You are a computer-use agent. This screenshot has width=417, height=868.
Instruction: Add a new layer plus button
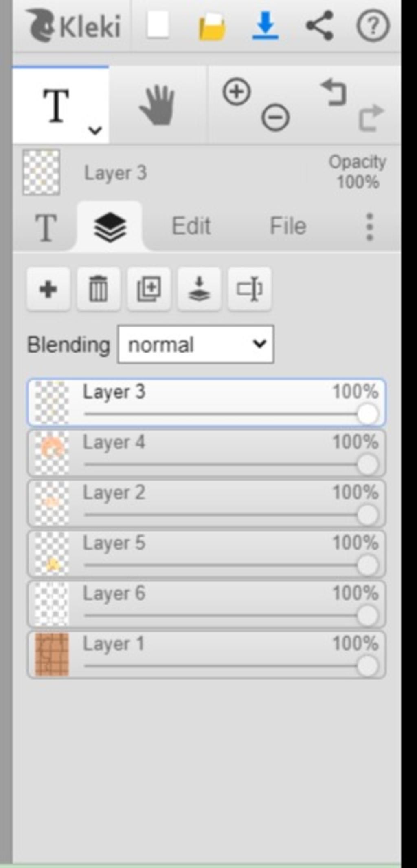tap(48, 289)
